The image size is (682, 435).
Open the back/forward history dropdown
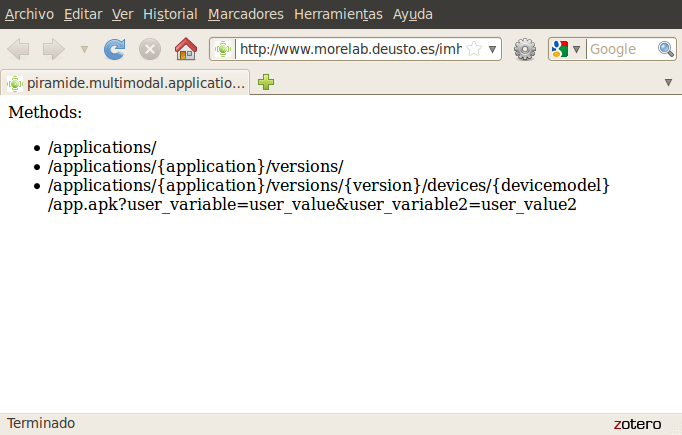pos(84,49)
